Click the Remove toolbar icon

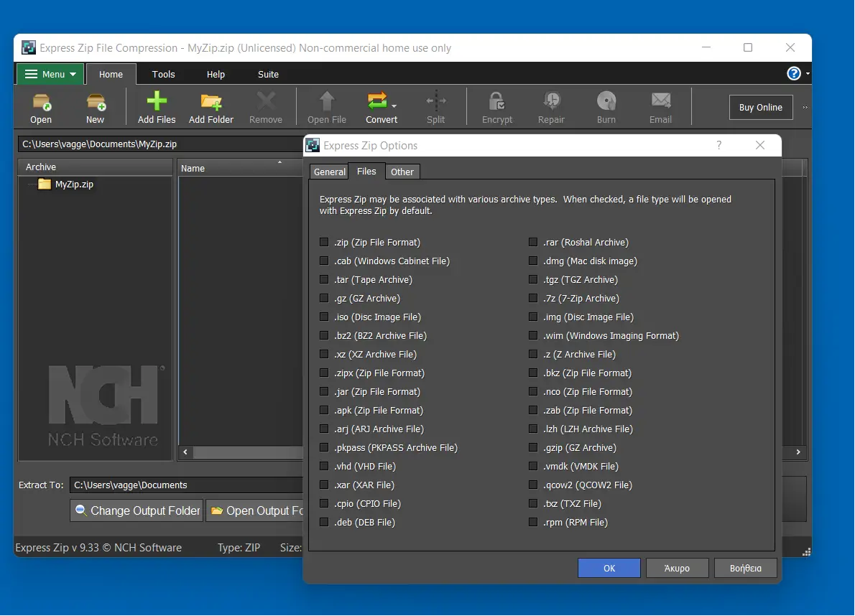coord(266,101)
